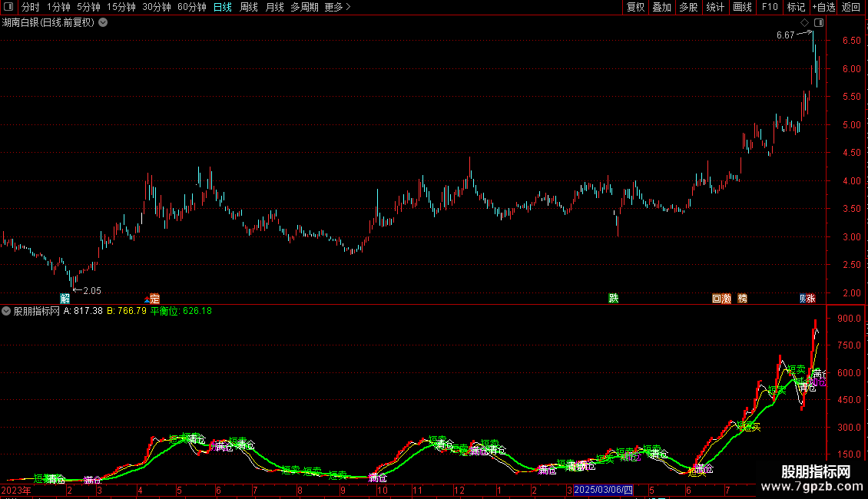Open the 统计 statistics tool
The height and width of the screenshot is (499, 868).
pyautogui.click(x=715, y=7)
